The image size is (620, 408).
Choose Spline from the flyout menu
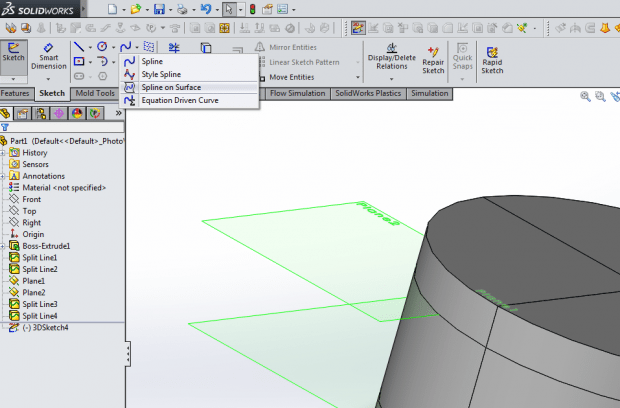point(189,61)
